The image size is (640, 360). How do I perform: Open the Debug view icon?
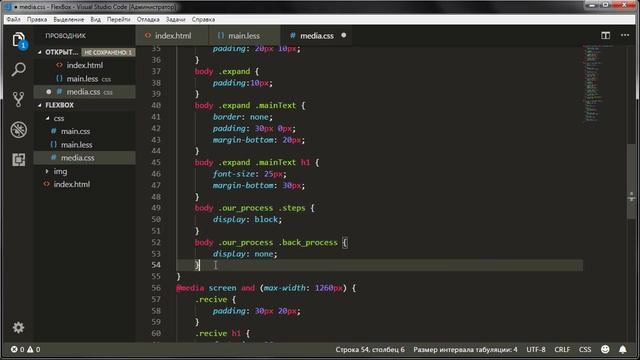click(x=18, y=129)
